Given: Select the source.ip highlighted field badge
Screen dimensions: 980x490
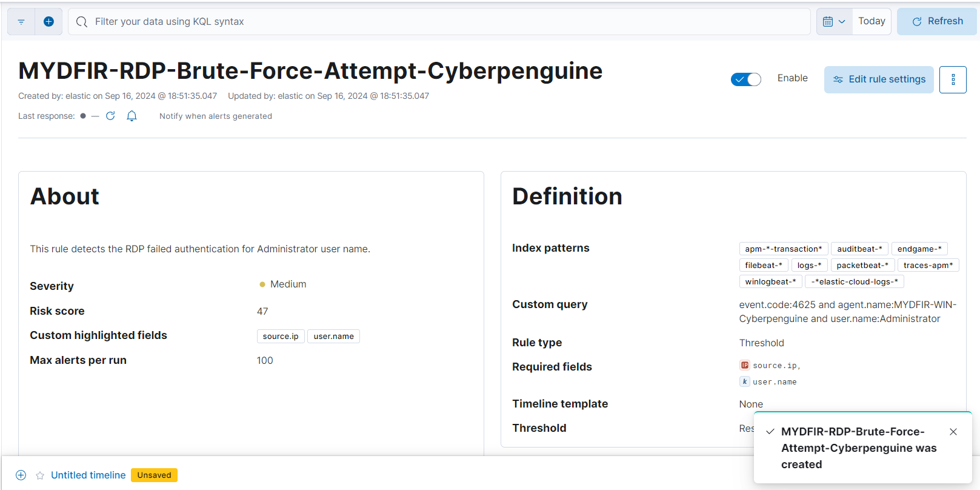Looking at the screenshot, I should pos(281,337).
